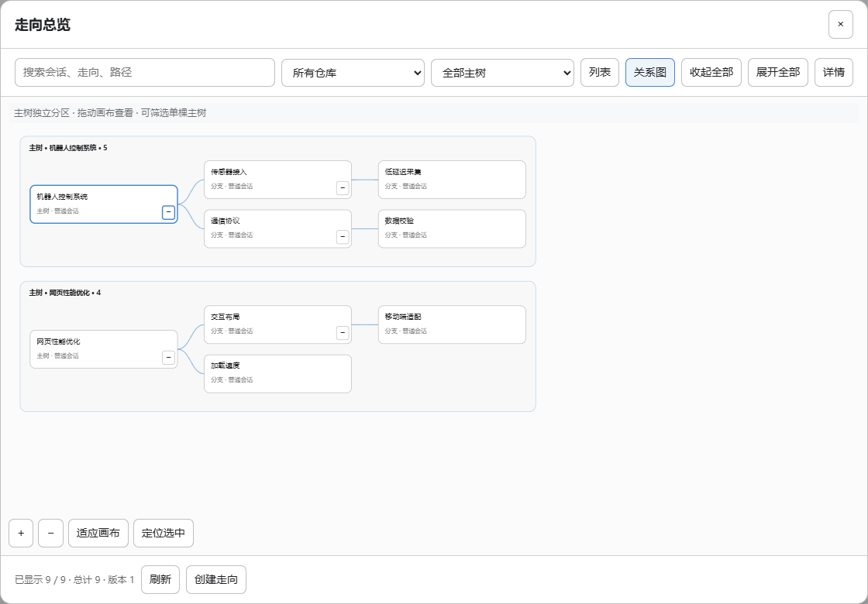Zoom out with the minus canvas button
The image size is (868, 604).
coord(51,534)
